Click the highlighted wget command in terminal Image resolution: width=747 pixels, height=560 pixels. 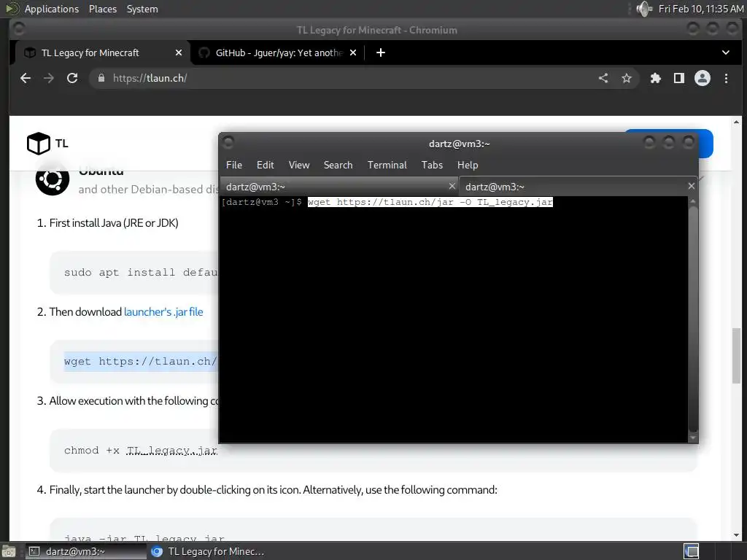(x=430, y=202)
